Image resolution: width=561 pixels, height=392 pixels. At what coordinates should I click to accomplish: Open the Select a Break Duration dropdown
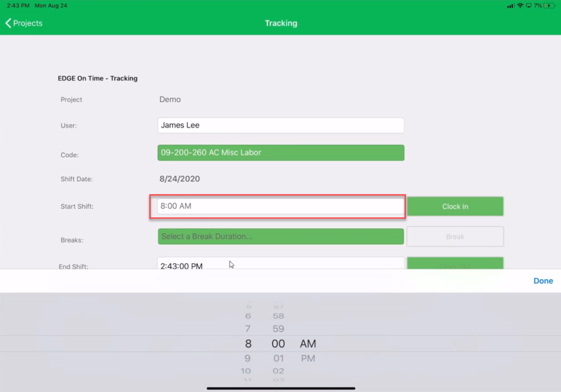[280, 236]
